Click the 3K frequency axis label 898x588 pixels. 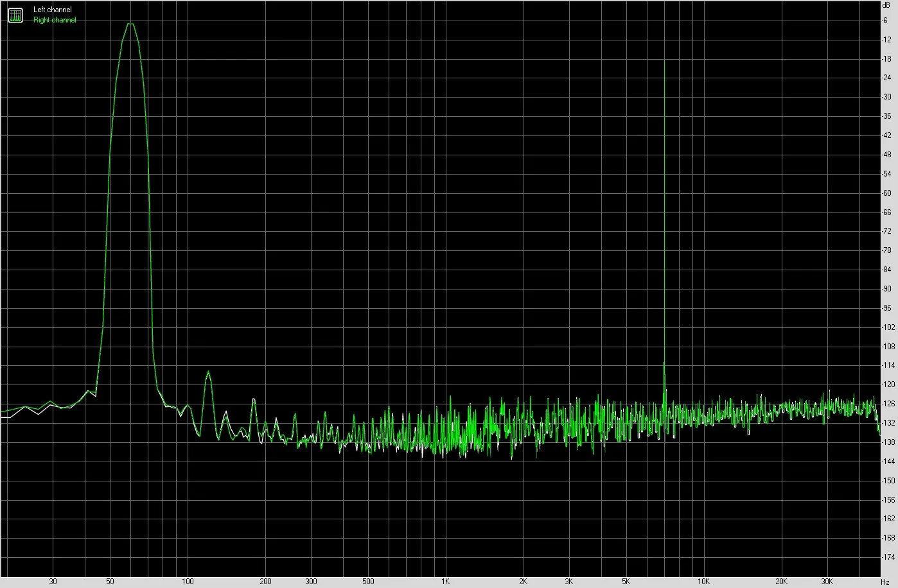568,582
